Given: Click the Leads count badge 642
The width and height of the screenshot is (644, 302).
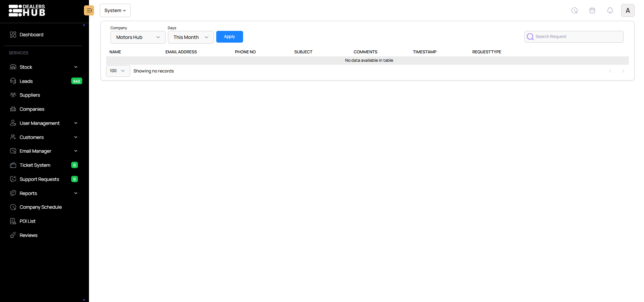Looking at the screenshot, I should pyautogui.click(x=77, y=81).
